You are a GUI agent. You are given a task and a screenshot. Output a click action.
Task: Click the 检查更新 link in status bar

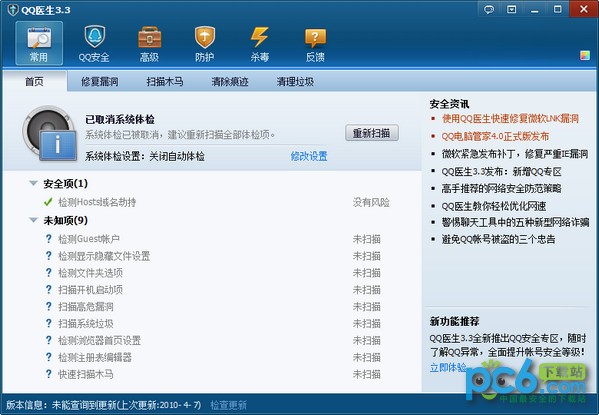coord(228,405)
